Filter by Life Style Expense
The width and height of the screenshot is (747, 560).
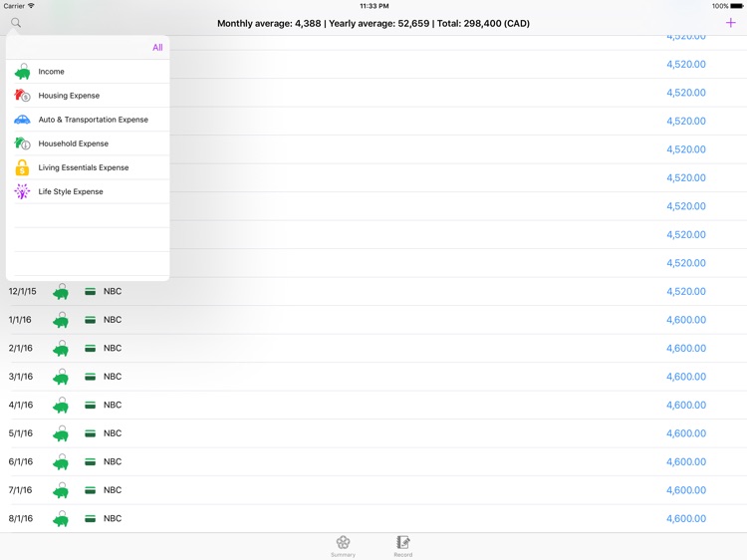point(88,191)
